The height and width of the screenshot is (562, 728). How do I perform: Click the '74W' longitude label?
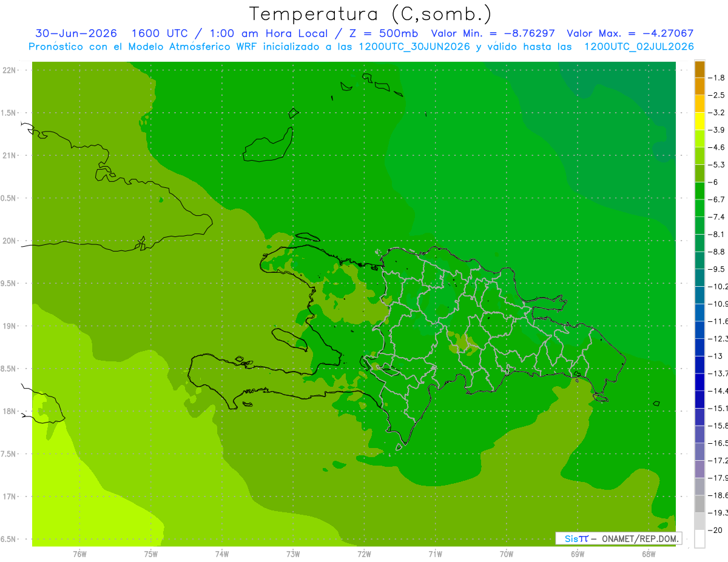click(x=222, y=554)
